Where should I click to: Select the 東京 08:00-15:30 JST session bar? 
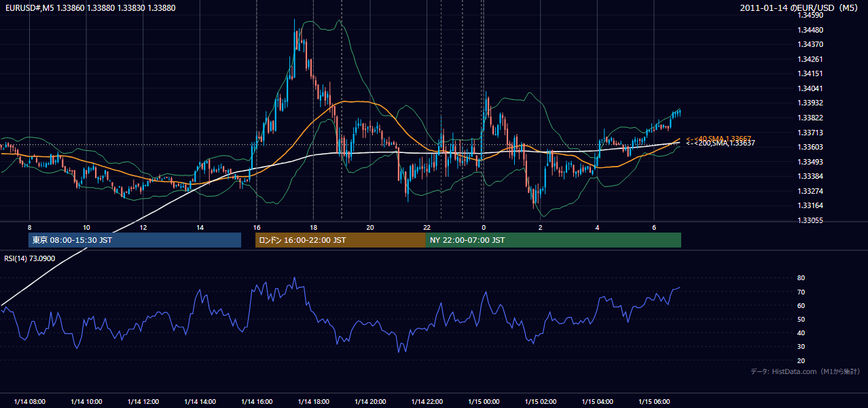[x=134, y=240]
